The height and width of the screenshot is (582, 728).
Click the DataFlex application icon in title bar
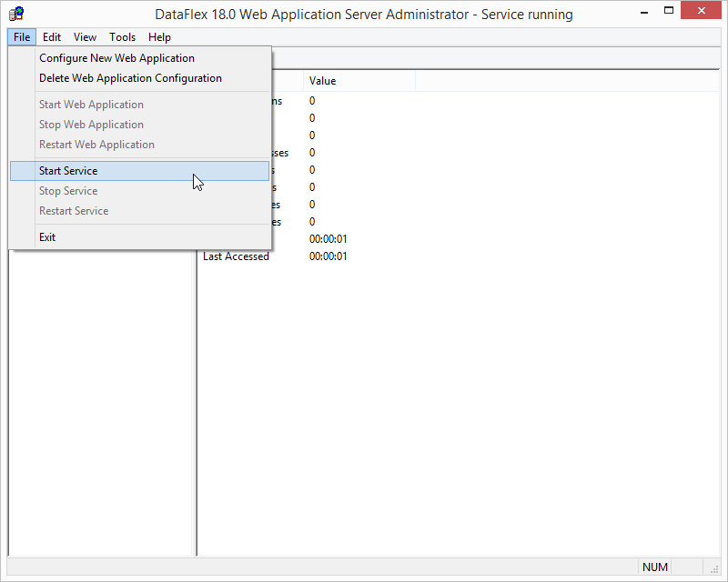click(x=16, y=14)
